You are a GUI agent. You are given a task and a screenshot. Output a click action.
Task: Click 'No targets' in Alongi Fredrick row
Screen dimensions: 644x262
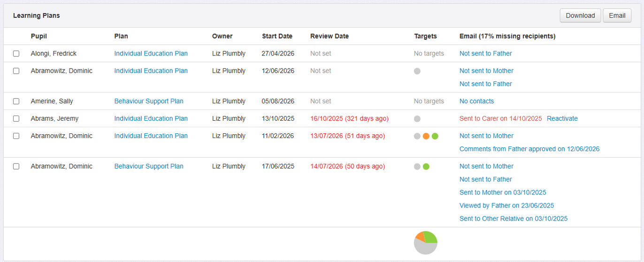429,54
